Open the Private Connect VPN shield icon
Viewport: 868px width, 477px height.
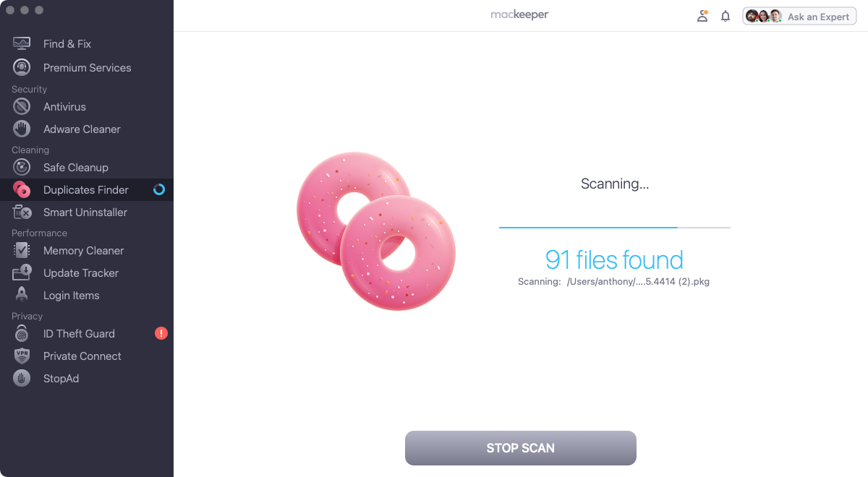(x=22, y=356)
